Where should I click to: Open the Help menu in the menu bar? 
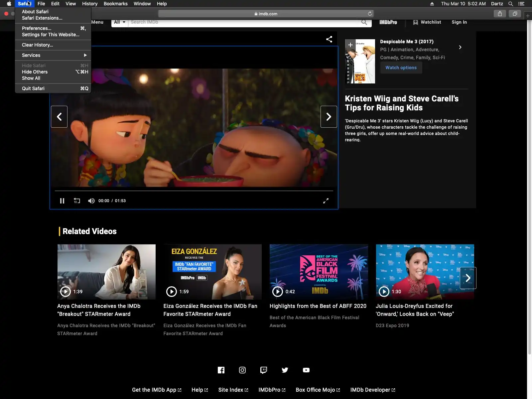point(162,4)
